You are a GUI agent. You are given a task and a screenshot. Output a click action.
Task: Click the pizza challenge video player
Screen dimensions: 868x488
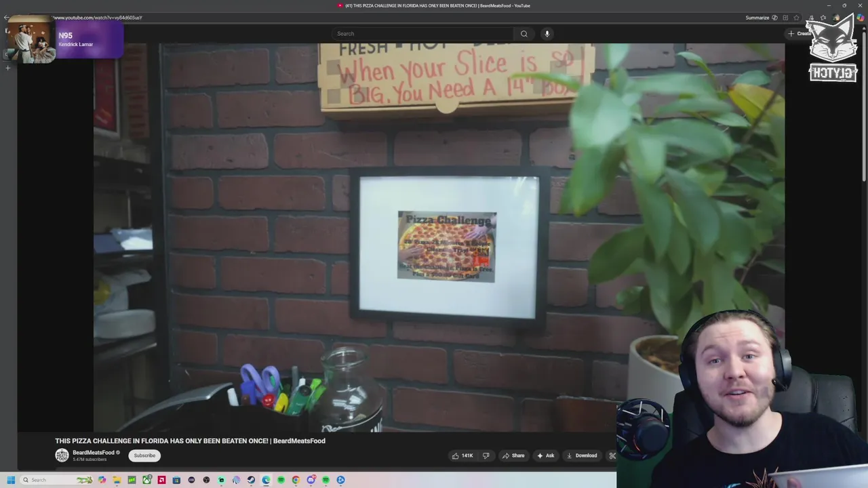pyautogui.click(x=439, y=237)
